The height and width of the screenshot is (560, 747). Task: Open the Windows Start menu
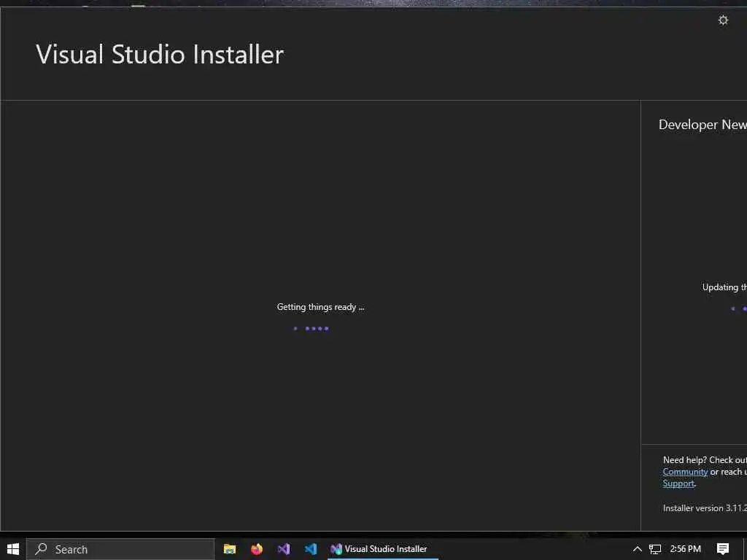[13, 549]
